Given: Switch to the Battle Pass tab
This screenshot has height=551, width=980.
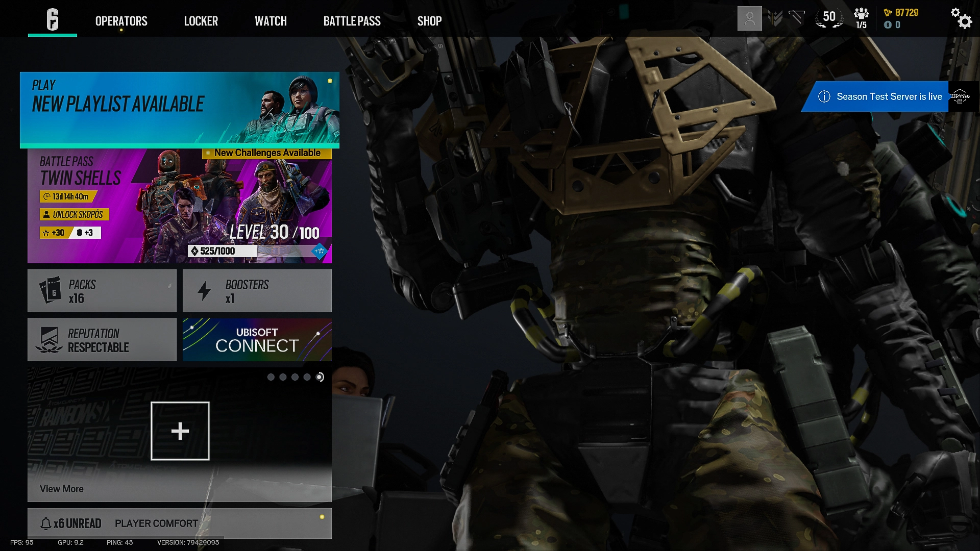Looking at the screenshot, I should coord(352,21).
